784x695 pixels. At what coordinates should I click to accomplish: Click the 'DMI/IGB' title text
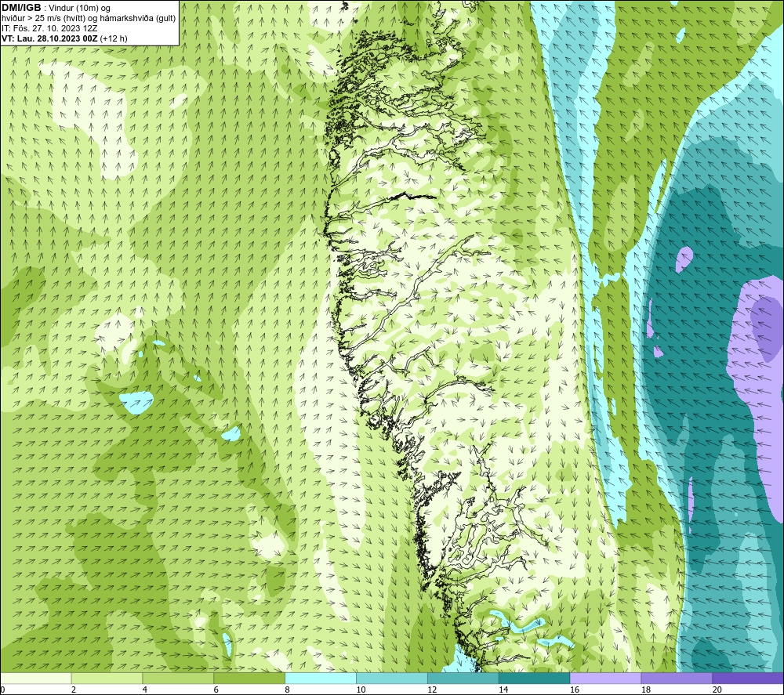[x=21, y=8]
